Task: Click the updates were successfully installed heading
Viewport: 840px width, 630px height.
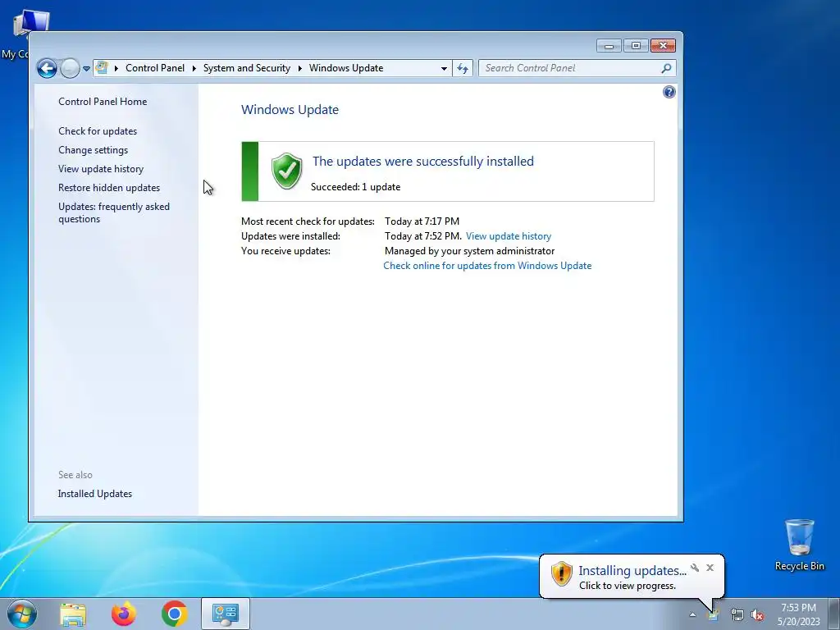Action: tap(423, 162)
